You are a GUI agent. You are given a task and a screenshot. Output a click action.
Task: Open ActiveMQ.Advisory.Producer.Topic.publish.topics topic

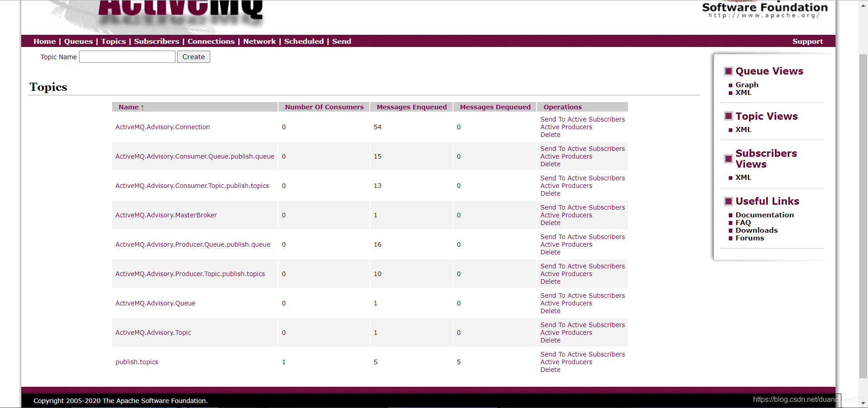[190, 274]
